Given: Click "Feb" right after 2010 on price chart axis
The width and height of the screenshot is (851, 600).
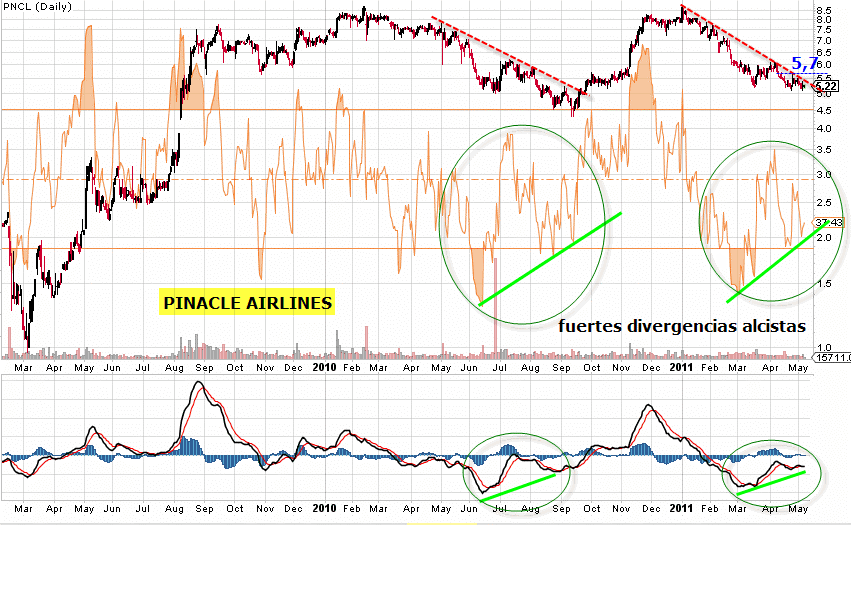Looking at the screenshot, I should pyautogui.click(x=352, y=367).
